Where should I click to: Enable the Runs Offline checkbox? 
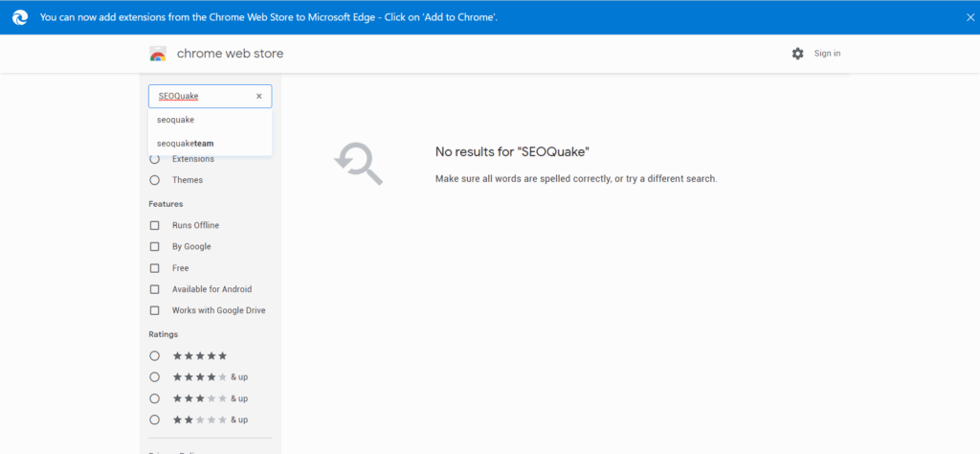click(x=154, y=225)
